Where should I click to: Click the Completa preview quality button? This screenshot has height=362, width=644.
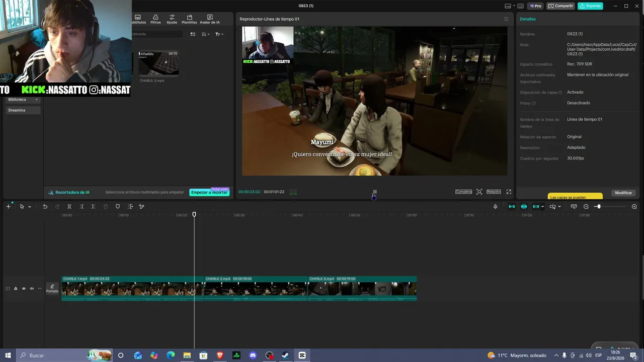pyautogui.click(x=463, y=192)
